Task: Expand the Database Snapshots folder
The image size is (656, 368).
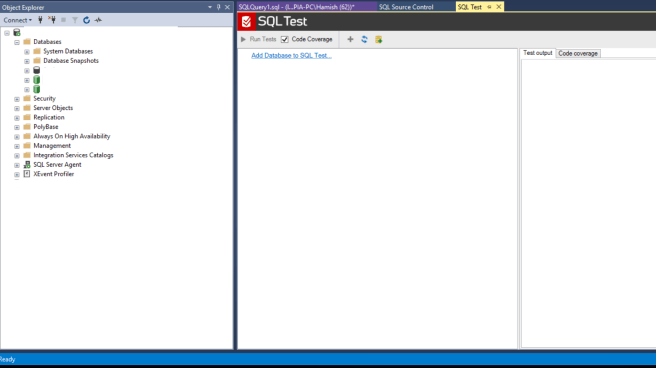Action: pos(27,61)
